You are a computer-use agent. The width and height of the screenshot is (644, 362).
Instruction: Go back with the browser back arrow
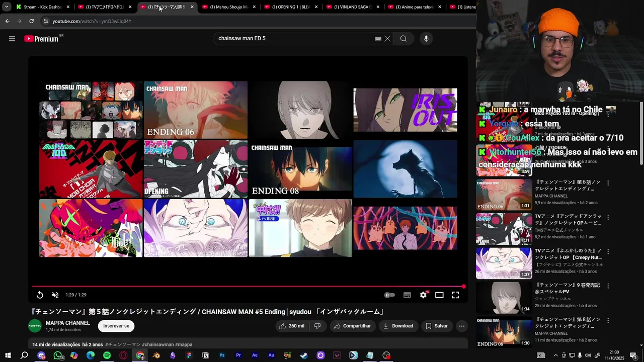coord(7,21)
